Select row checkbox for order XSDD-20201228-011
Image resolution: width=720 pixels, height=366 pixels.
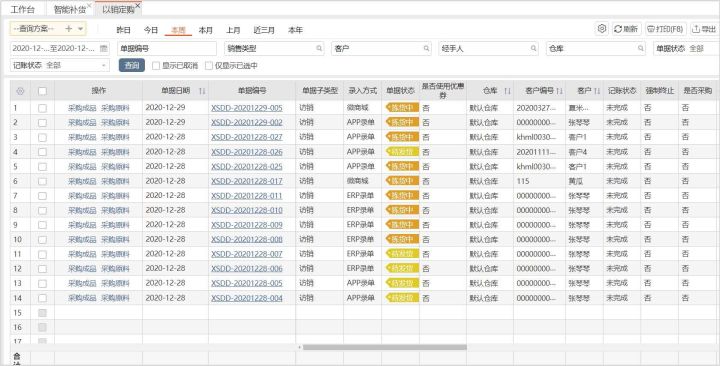coord(42,196)
